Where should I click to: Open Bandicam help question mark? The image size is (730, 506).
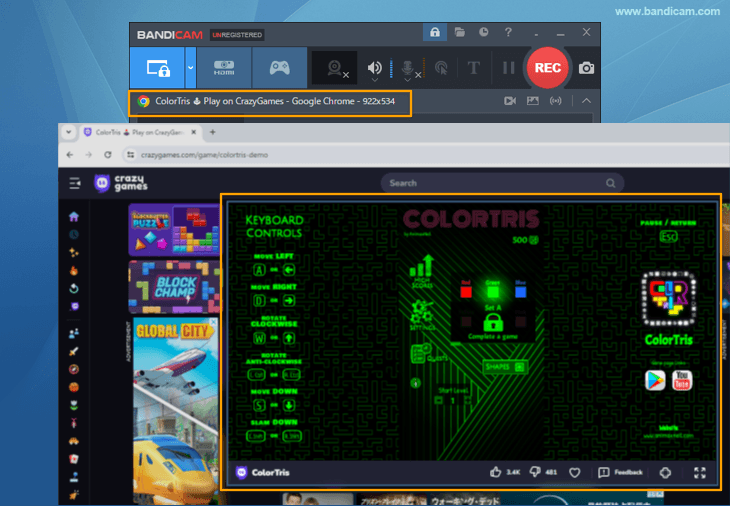point(508,32)
